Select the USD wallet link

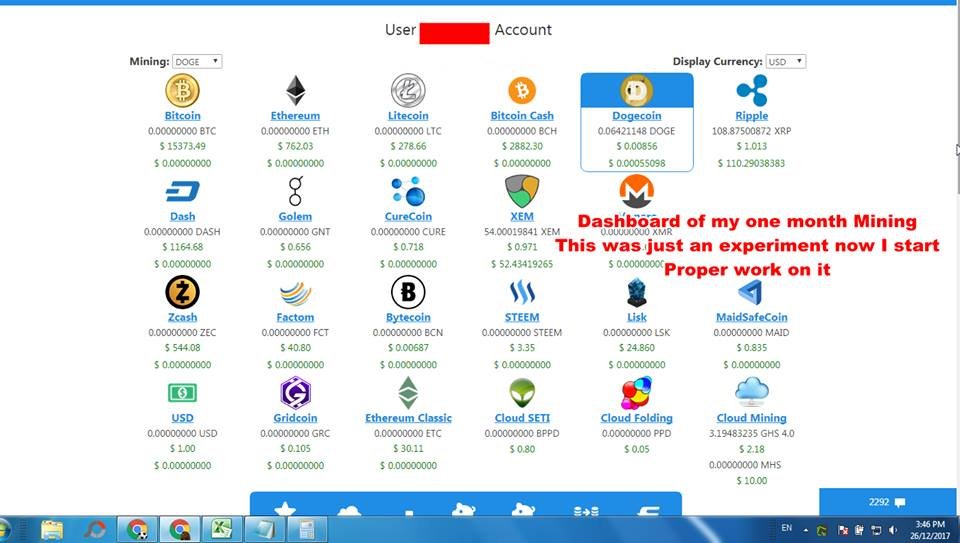[182, 418]
